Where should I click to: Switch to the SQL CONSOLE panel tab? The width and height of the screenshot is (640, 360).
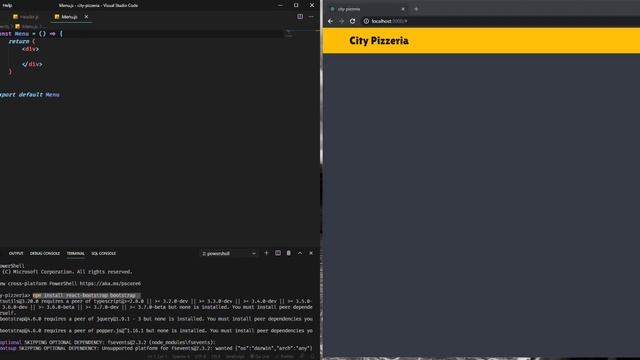[104, 253]
